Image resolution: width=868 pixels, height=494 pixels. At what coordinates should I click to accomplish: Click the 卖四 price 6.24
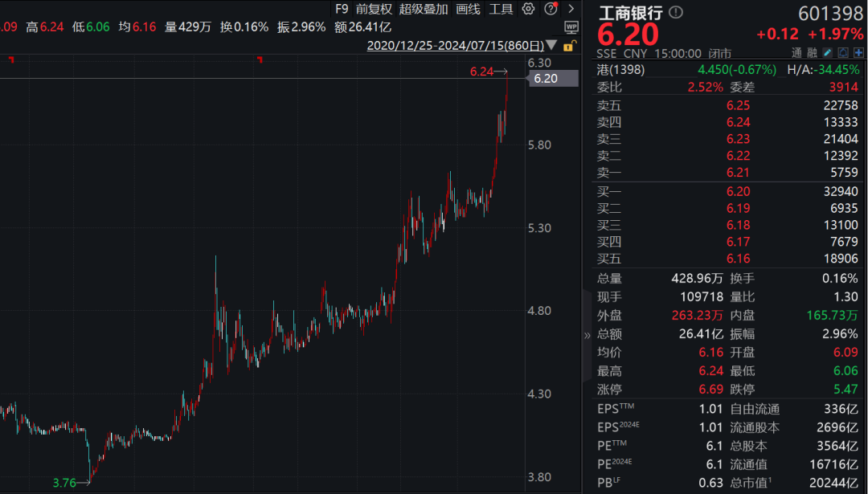click(x=738, y=122)
